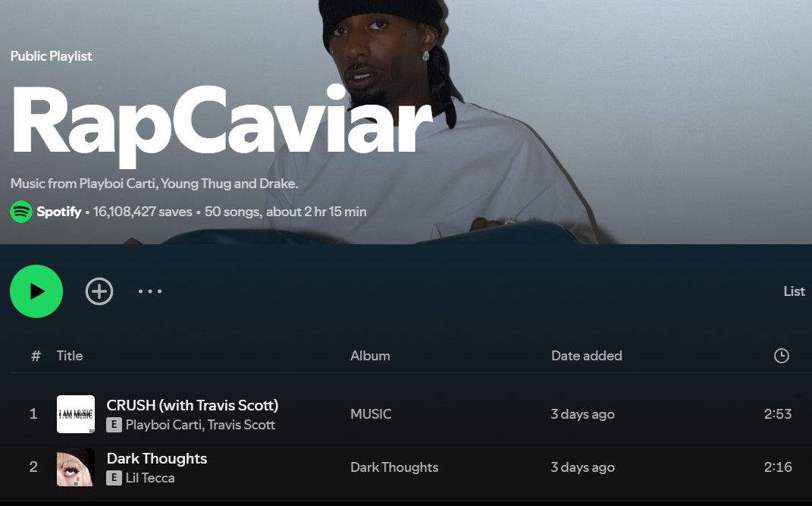Screen dimensions: 812x506
Task: Save RapCaviar to Your Library
Action: click(99, 291)
